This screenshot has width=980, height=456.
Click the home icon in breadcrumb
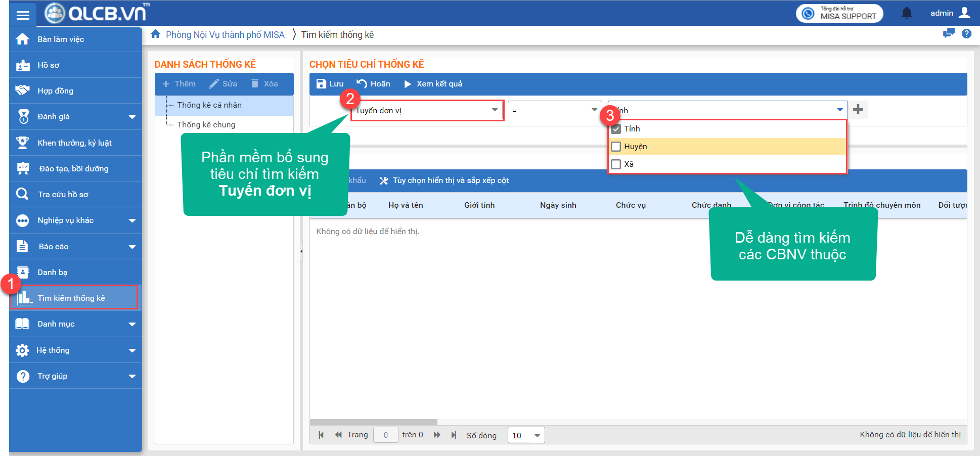click(156, 34)
